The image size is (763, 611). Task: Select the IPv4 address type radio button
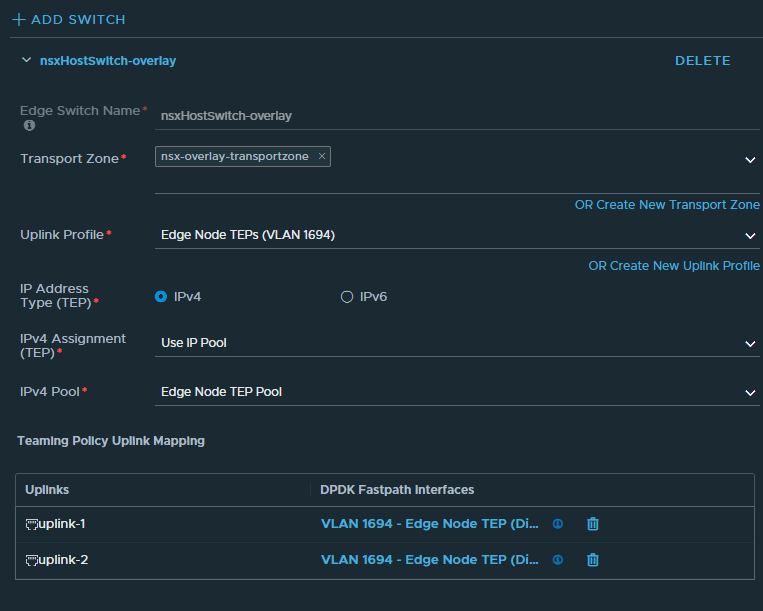[x=161, y=297]
